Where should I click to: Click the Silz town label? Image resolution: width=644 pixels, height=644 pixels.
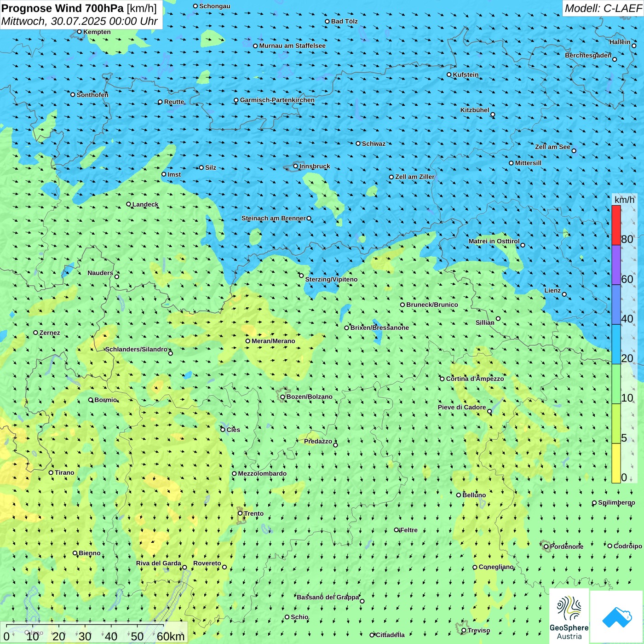click(x=210, y=167)
